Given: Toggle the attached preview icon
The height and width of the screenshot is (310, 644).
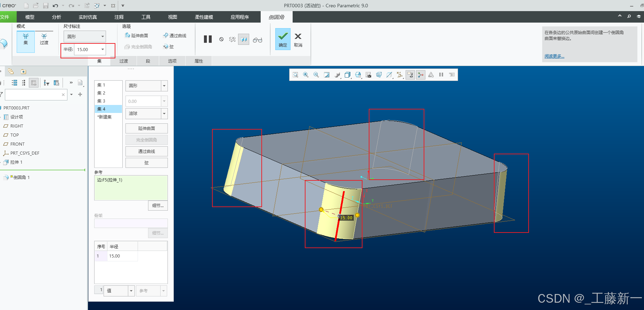Looking at the screenshot, I should (244, 39).
